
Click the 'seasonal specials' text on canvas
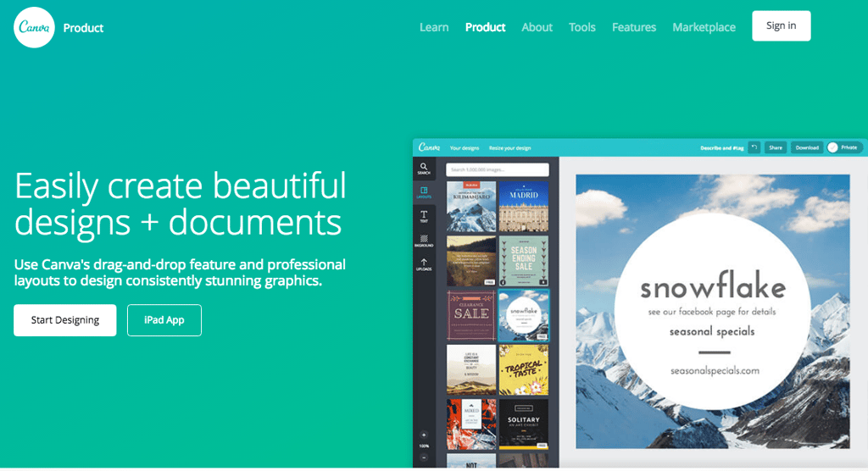click(712, 331)
